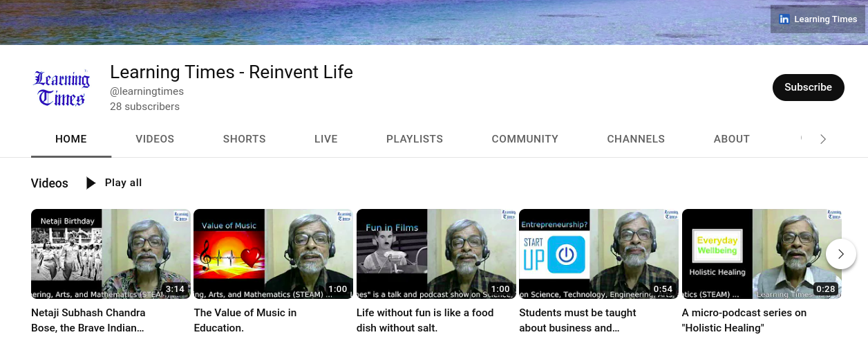The width and height of the screenshot is (868, 337).
Task: Switch to the COMMUNITY tab
Action: click(525, 139)
